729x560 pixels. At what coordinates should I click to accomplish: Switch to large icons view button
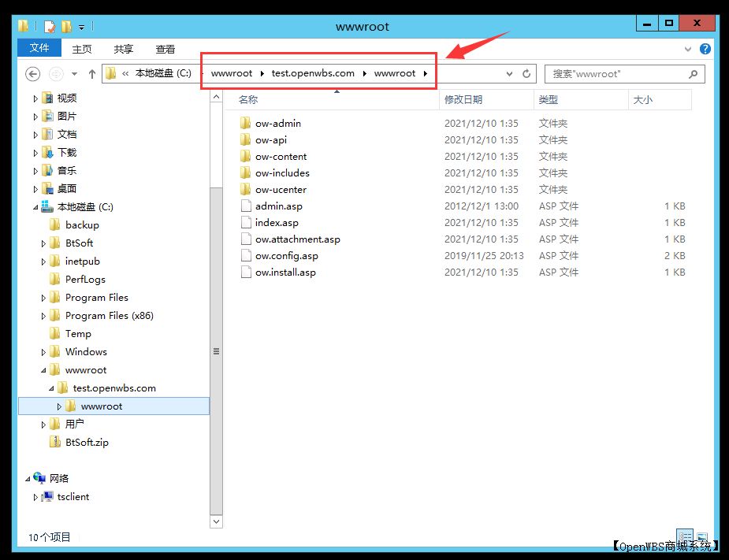[701, 536]
